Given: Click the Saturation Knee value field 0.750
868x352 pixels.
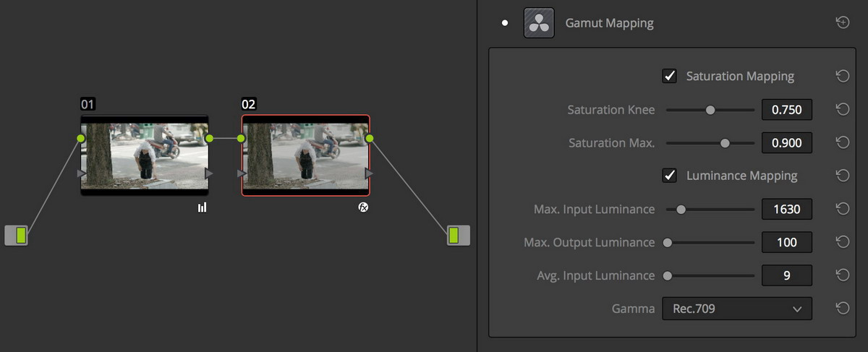Looking at the screenshot, I should click(x=787, y=110).
